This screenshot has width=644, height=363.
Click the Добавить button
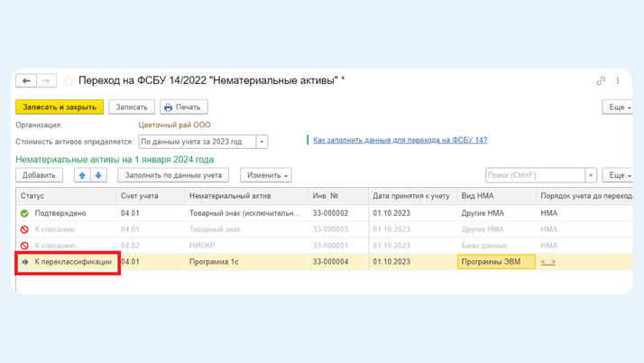pyautogui.click(x=39, y=175)
